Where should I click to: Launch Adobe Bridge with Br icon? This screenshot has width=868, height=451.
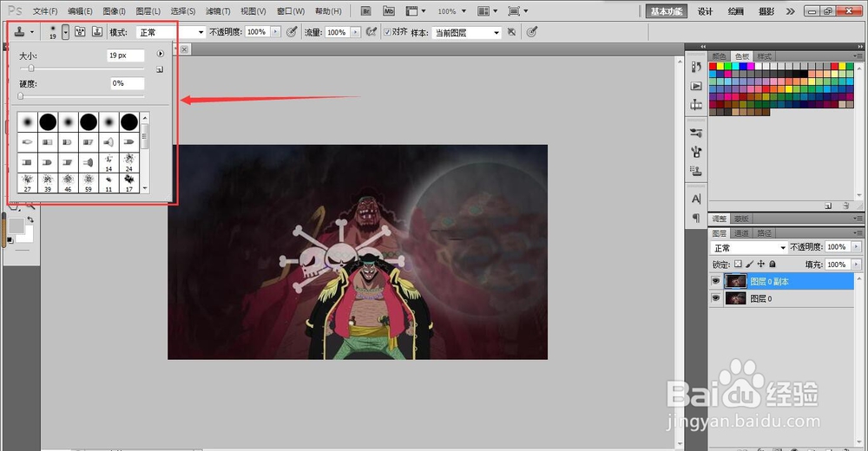366,11
